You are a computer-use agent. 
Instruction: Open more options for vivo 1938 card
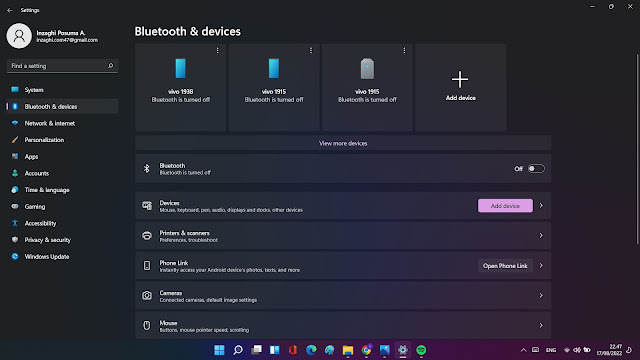[x=218, y=50]
